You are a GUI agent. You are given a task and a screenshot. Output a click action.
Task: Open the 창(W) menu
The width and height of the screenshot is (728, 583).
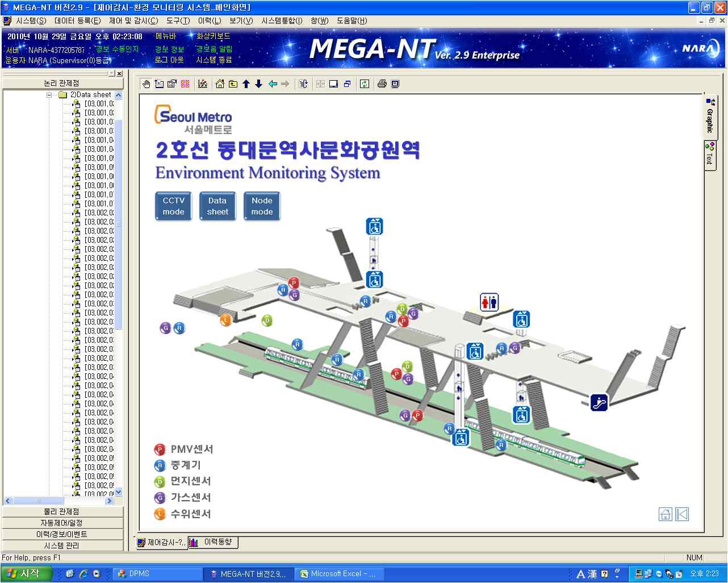[320, 20]
